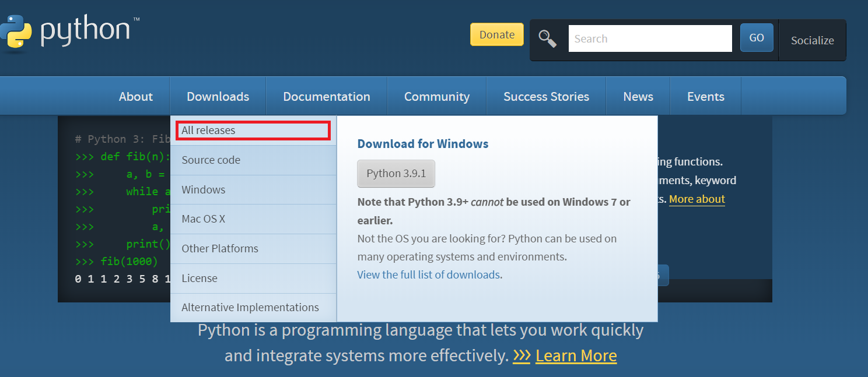Image resolution: width=868 pixels, height=377 pixels.
Task: Choose Windows in Downloads submenu
Action: tap(253, 190)
